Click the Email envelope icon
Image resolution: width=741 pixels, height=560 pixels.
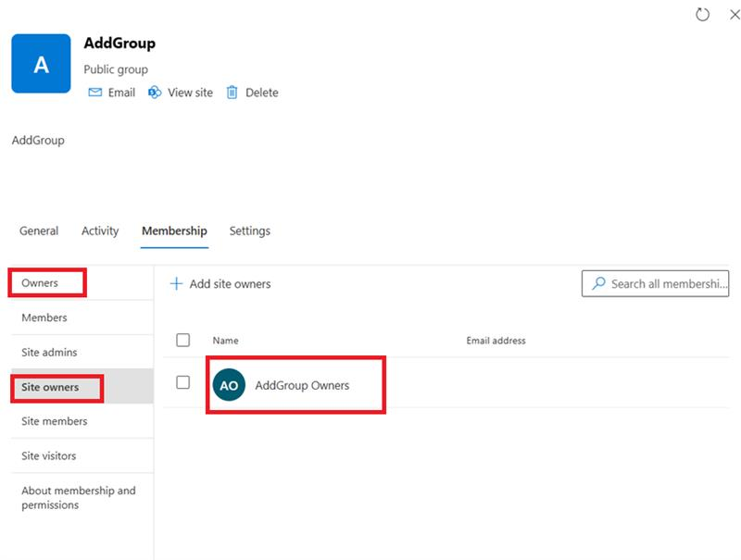tap(95, 92)
